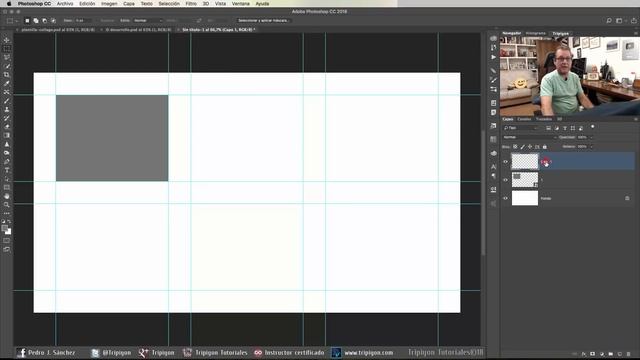Click Intersect with Selection mode icon
The height and width of the screenshot is (360, 640).
pos(53,20)
